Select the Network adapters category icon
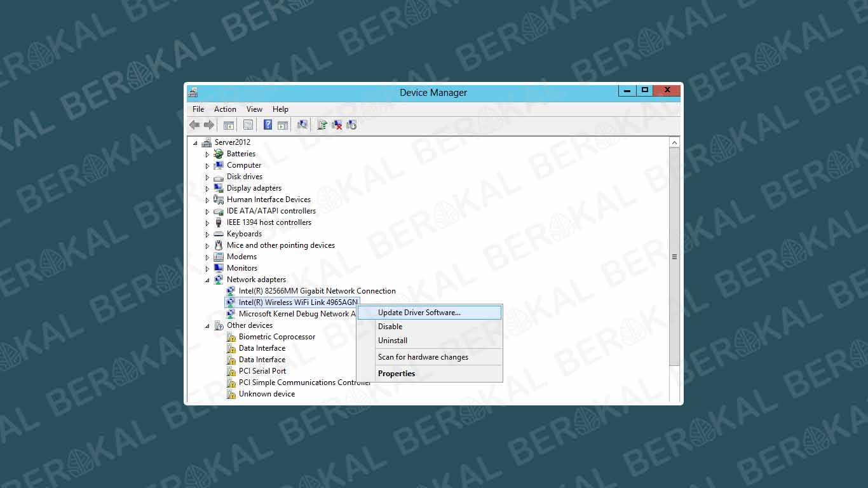 click(219, 280)
